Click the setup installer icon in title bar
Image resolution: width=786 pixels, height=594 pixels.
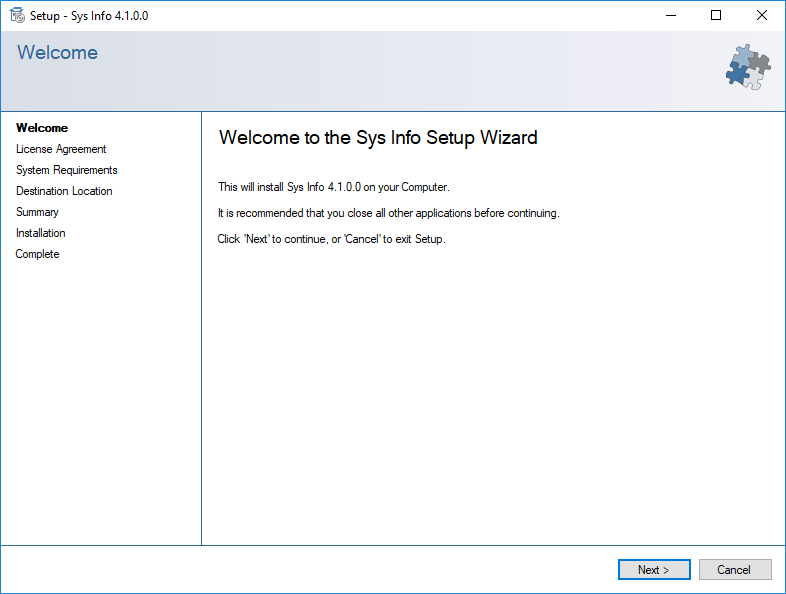click(17, 16)
